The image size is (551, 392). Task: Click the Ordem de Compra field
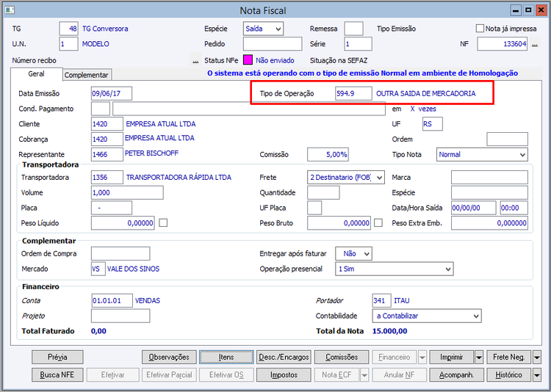[x=120, y=253]
